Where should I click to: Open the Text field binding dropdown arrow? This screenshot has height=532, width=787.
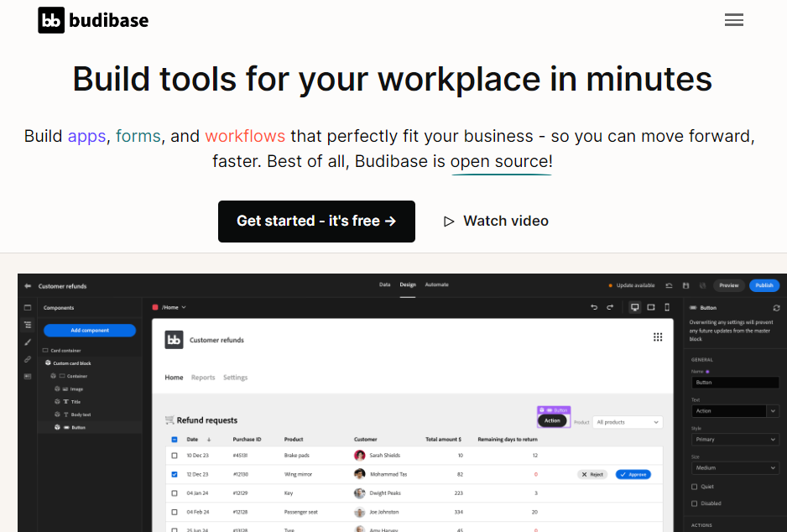[x=773, y=411]
